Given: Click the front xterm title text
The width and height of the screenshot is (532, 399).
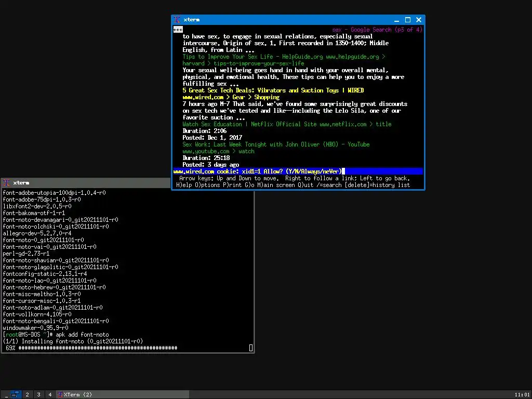Looking at the screenshot, I should point(191,20).
